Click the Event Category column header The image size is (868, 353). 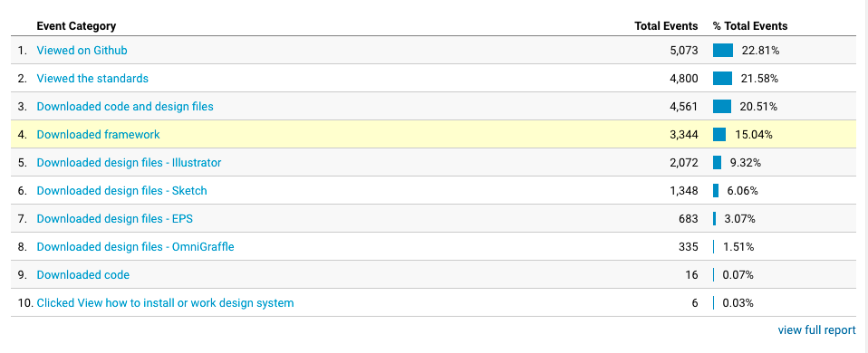(x=76, y=26)
